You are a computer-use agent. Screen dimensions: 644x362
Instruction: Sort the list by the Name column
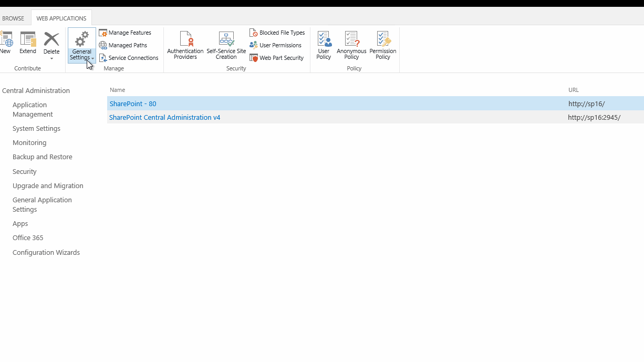117,90
